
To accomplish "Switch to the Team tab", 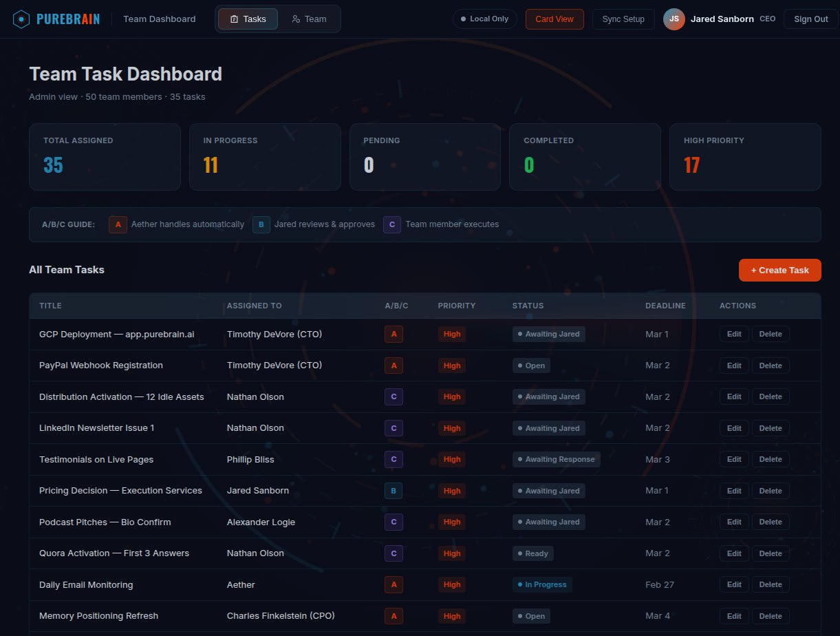I will pyautogui.click(x=308, y=19).
